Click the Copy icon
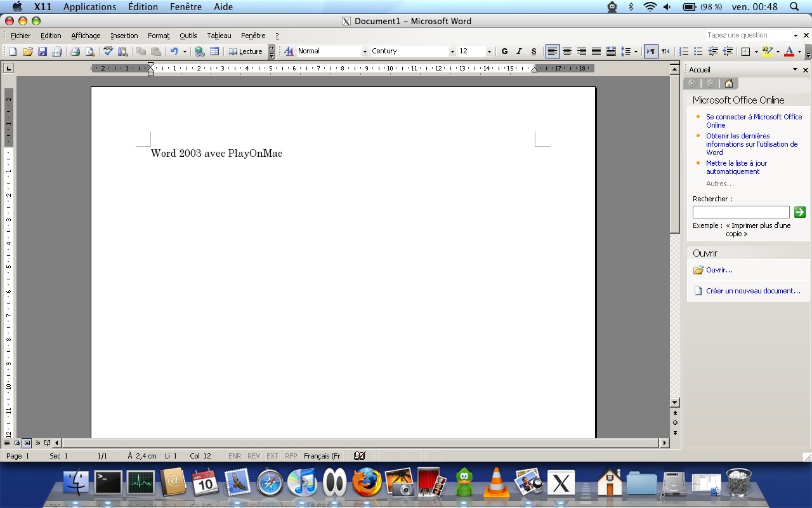The image size is (812, 508). (141, 51)
